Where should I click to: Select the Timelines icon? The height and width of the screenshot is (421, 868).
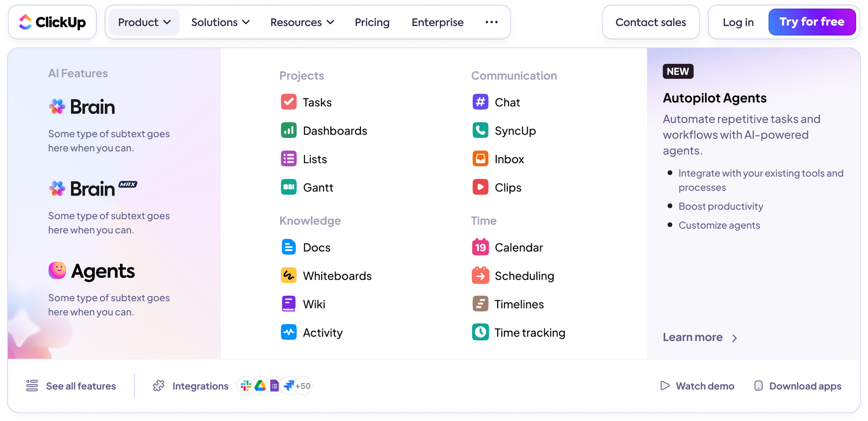pyautogui.click(x=480, y=304)
